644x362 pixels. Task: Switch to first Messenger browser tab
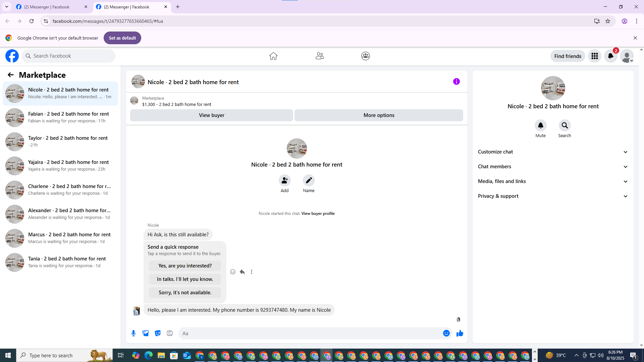coord(47,7)
